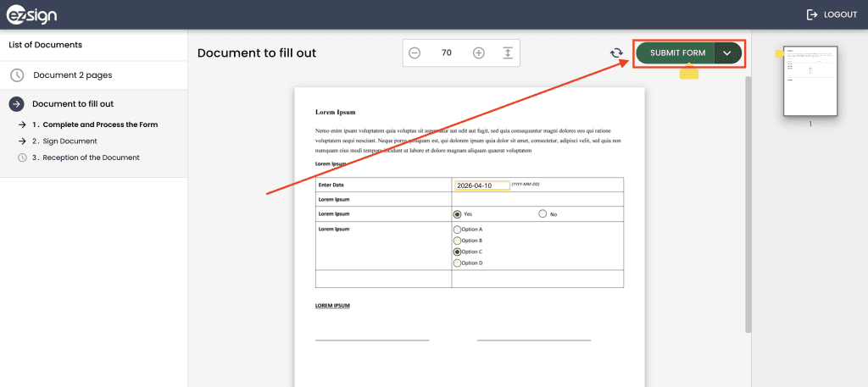Viewport: 868px width, 387px height.
Task: Choose Option A radio button
Action: coord(458,229)
